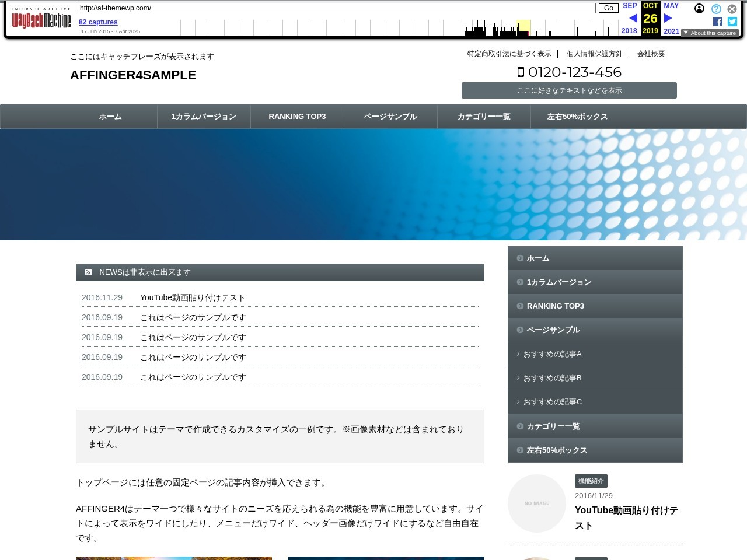Select RANKING TOP3 in top navigation
Viewport: 747px width, 560px height.
click(297, 117)
